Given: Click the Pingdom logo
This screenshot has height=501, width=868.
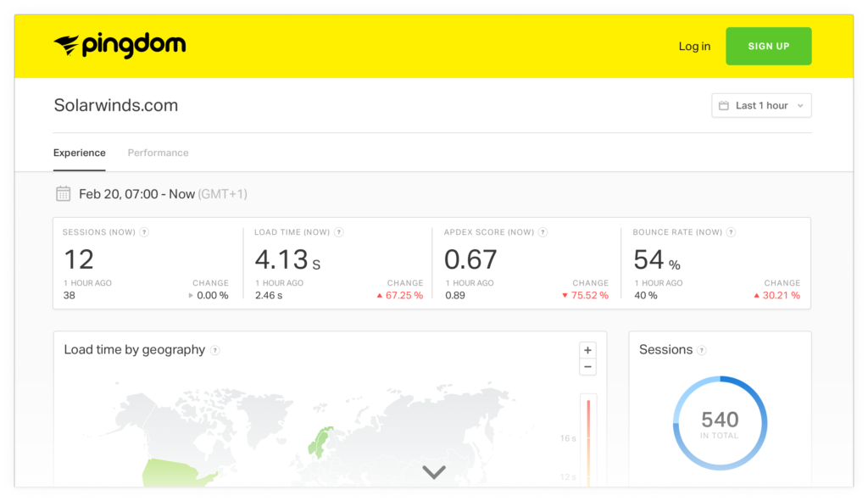Looking at the screenshot, I should [119, 46].
